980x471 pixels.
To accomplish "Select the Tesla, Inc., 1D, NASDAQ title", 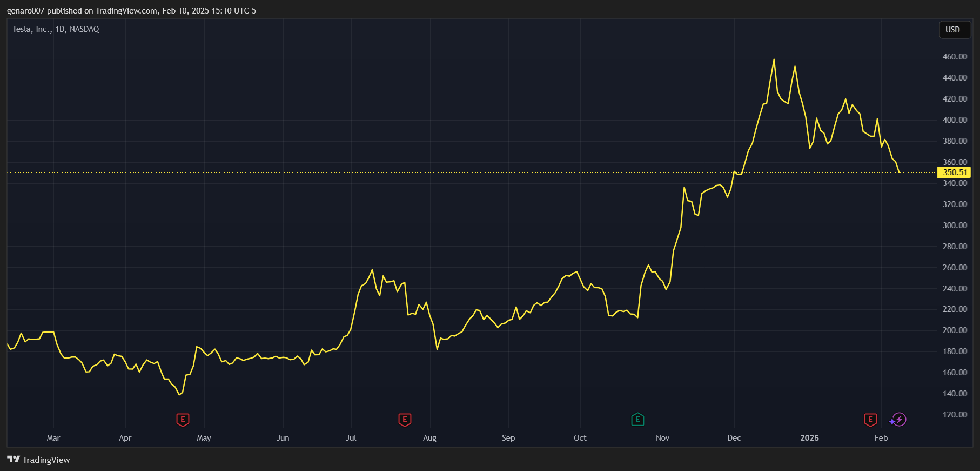I will [56, 29].
